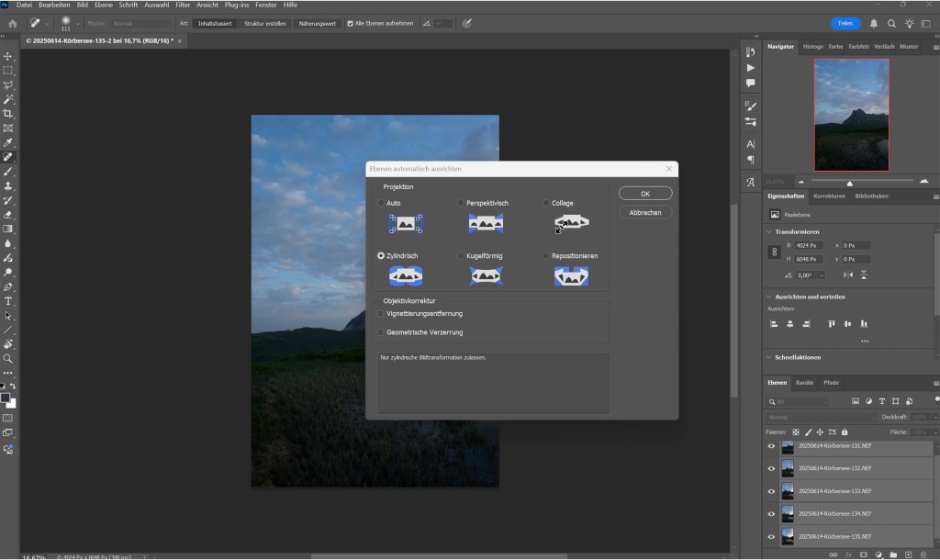Select the Kugelförmig projection option
The height and width of the screenshot is (560, 940).
tap(460, 255)
